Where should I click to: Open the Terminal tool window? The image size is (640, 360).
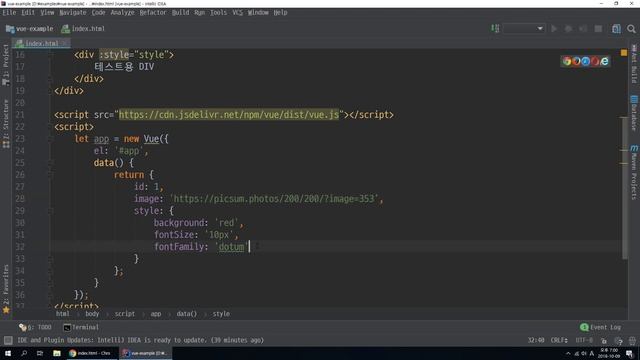(x=81, y=327)
